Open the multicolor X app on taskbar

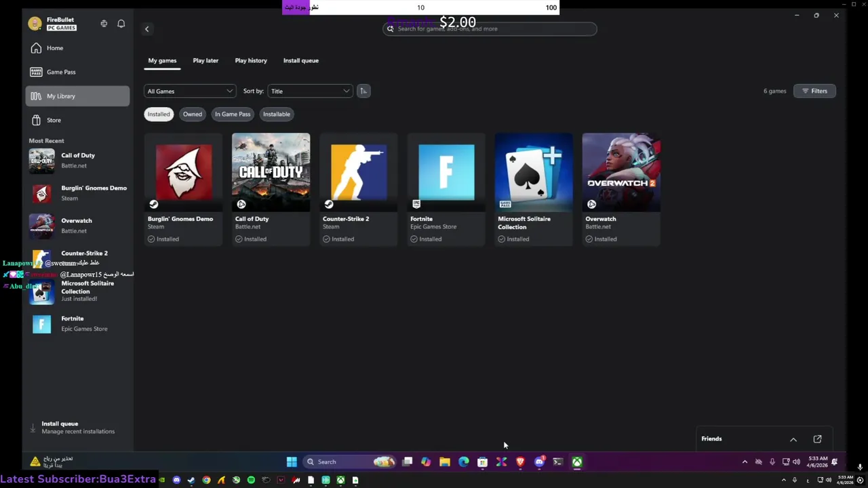click(x=501, y=462)
